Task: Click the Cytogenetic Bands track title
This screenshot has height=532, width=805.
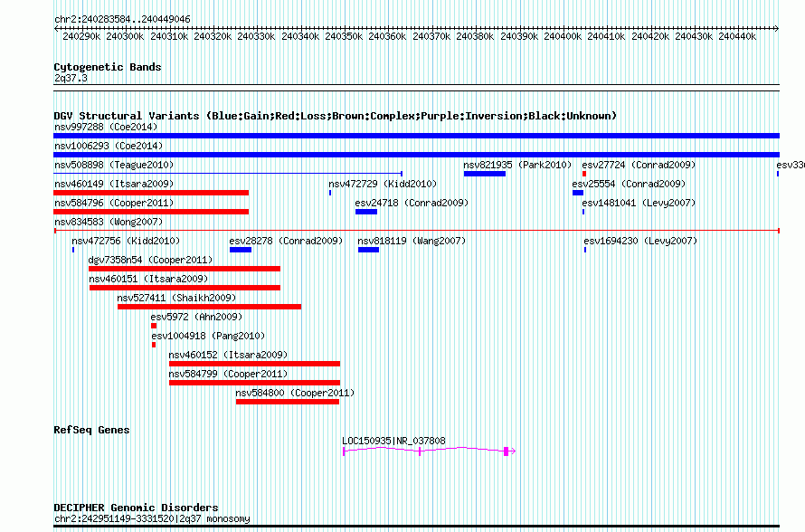Action: click(108, 67)
